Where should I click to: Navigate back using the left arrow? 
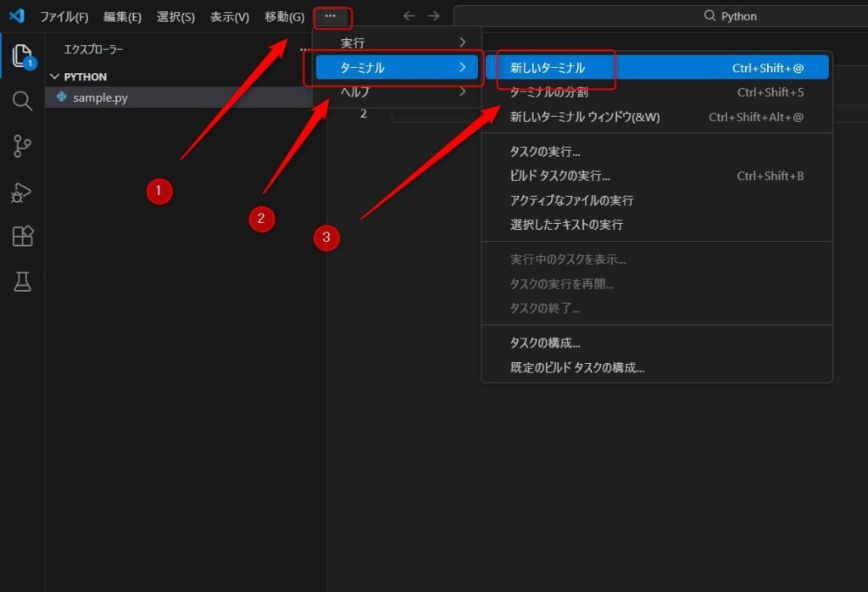click(409, 15)
